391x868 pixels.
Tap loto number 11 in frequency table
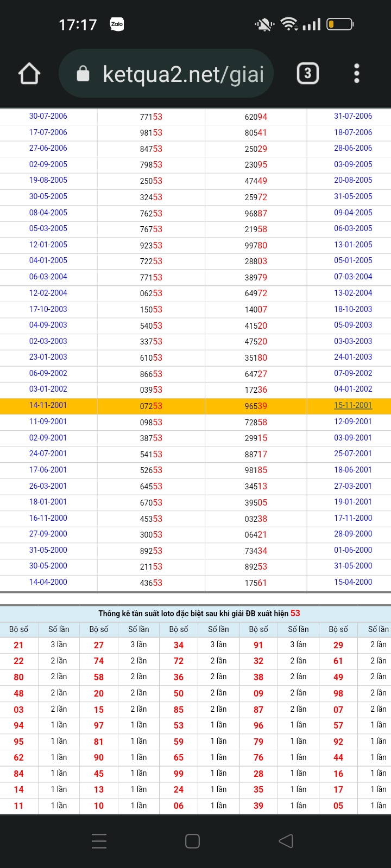(x=18, y=806)
